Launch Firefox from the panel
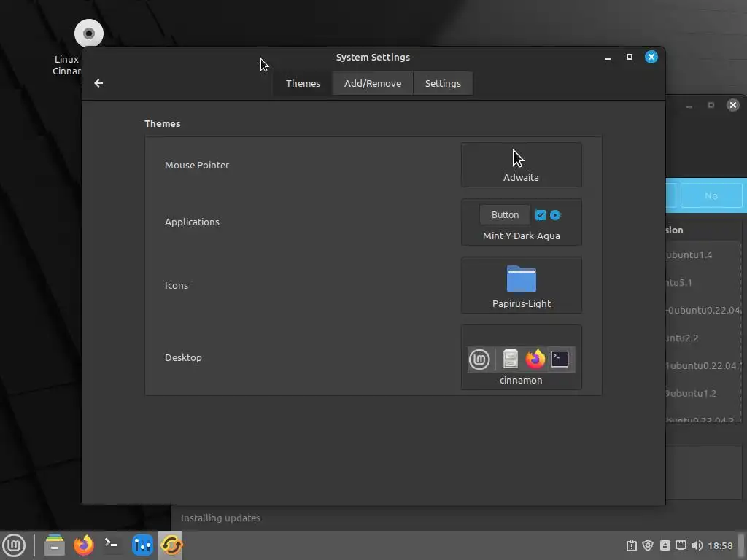This screenshot has width=747, height=560. click(x=83, y=545)
